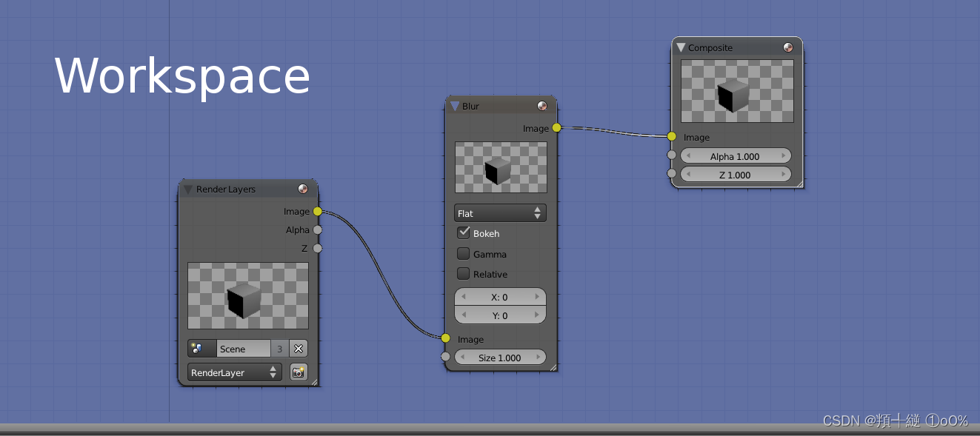980x436 pixels.
Task: Open the RenderLayer dropdown
Action: click(x=235, y=372)
